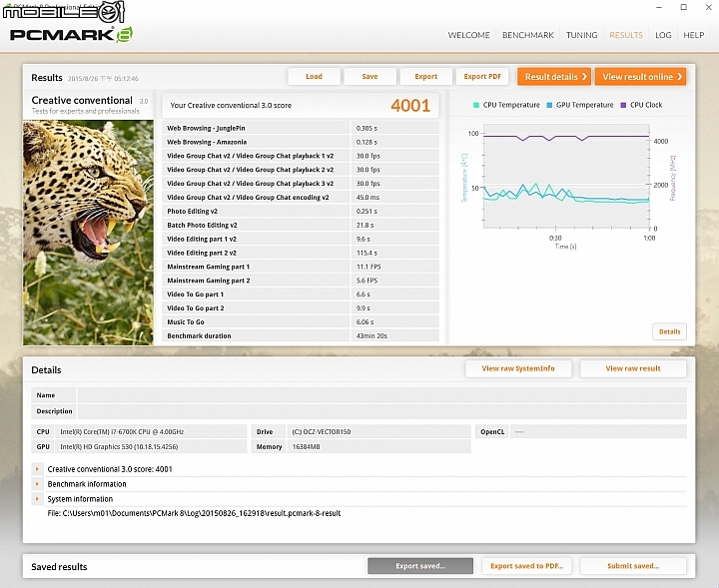
Task: Export results as PDF
Action: [x=482, y=77]
